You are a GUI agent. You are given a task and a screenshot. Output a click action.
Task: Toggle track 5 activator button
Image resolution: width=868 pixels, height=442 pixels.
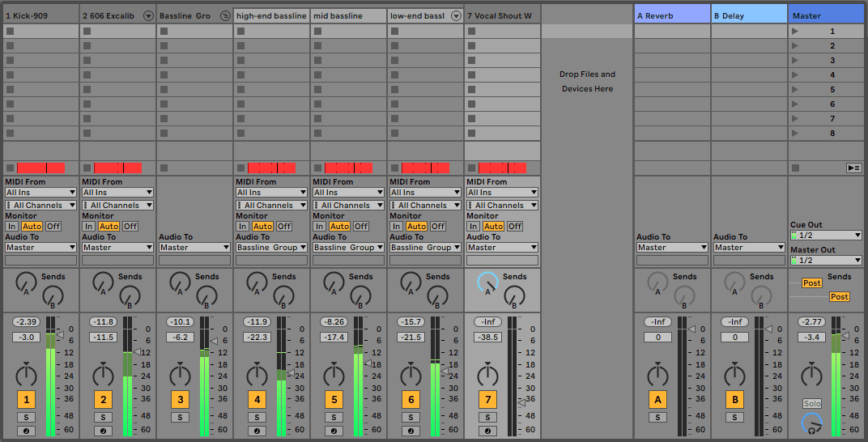coord(334,399)
